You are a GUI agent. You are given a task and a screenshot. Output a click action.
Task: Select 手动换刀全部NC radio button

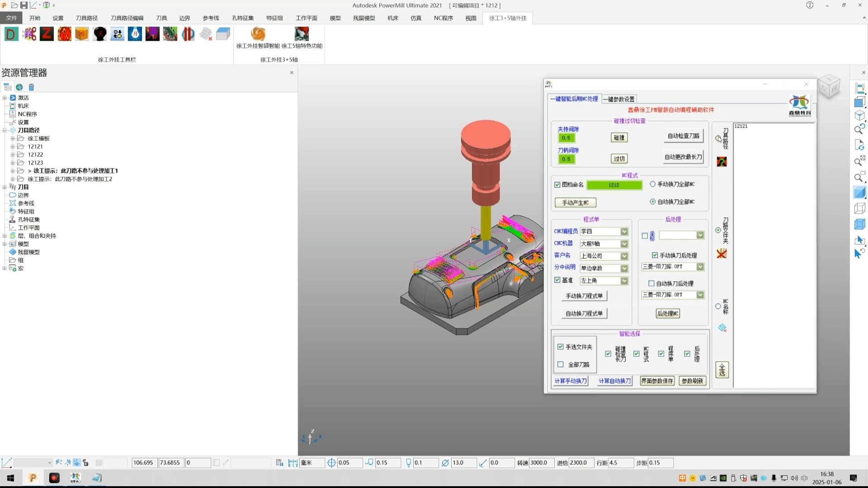click(652, 184)
